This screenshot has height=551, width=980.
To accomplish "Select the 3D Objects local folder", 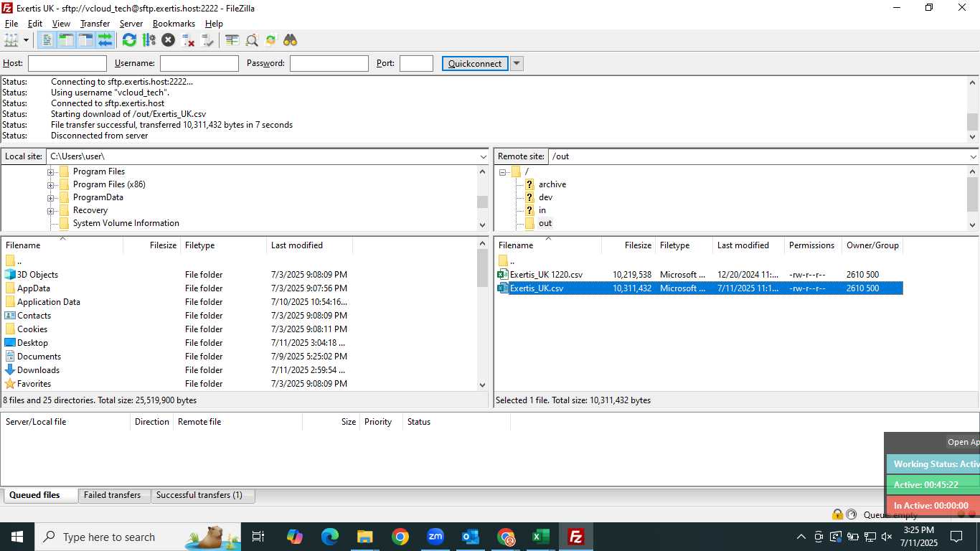I will 37,275.
